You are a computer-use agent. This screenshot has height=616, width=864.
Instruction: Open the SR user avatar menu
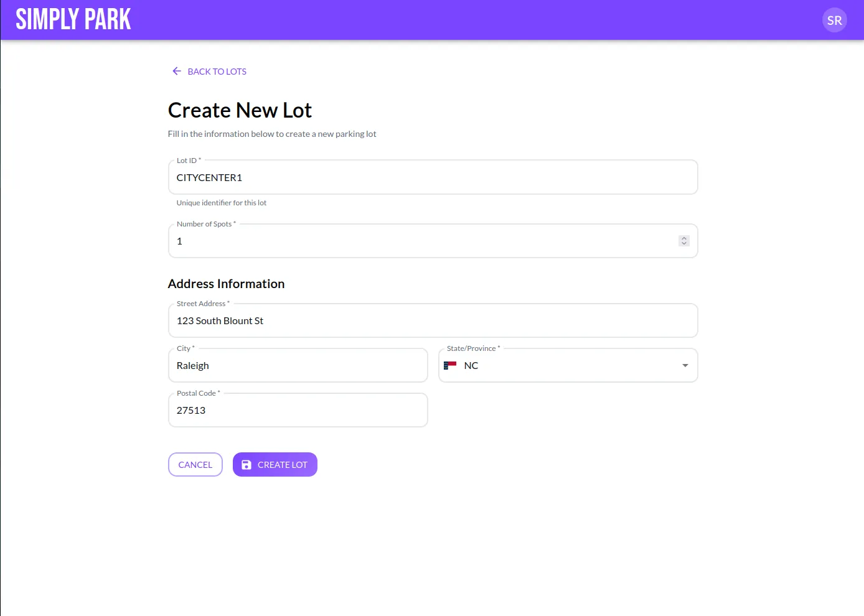[x=834, y=20]
